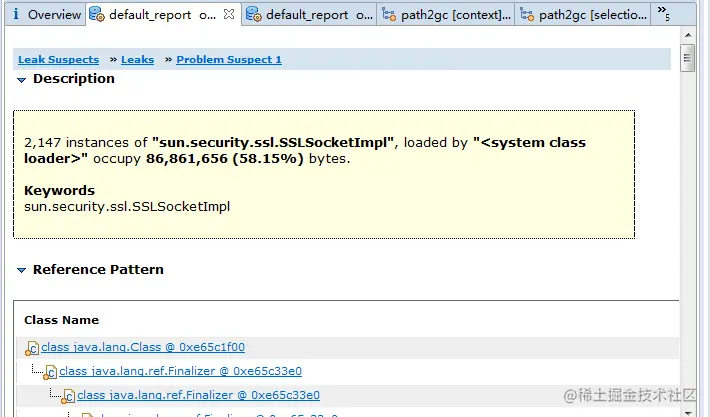This screenshot has width=710, height=417.
Task: Open first-level java.lang.ref.Finalizer @ 0xe65c33e0 link
Action: click(x=181, y=371)
